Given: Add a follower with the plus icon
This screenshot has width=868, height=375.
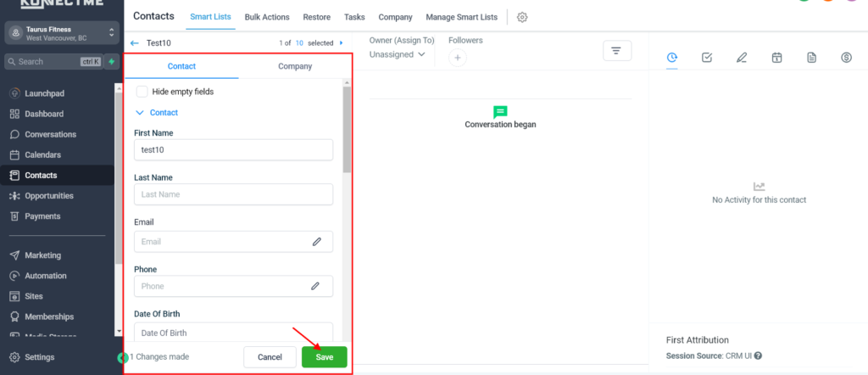Looking at the screenshot, I should [457, 58].
